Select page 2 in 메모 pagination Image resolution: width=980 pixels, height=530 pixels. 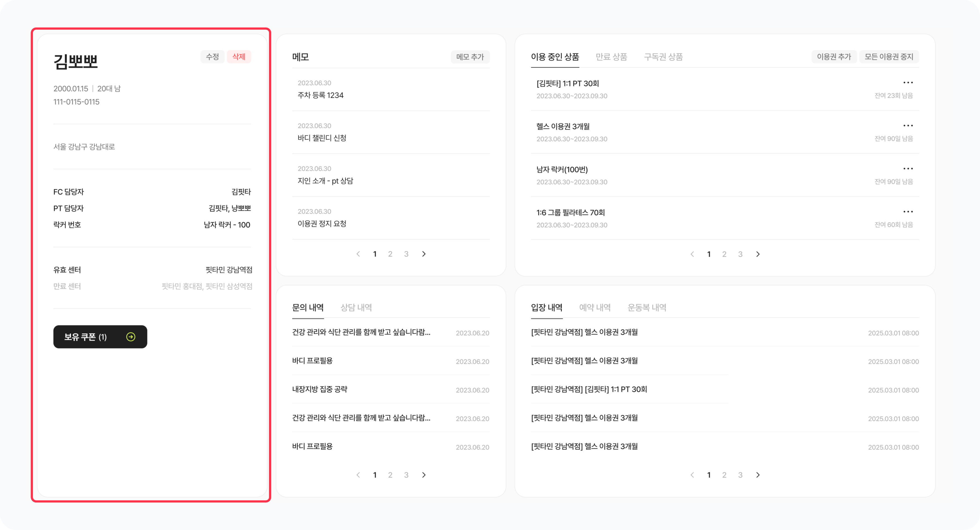coord(390,254)
